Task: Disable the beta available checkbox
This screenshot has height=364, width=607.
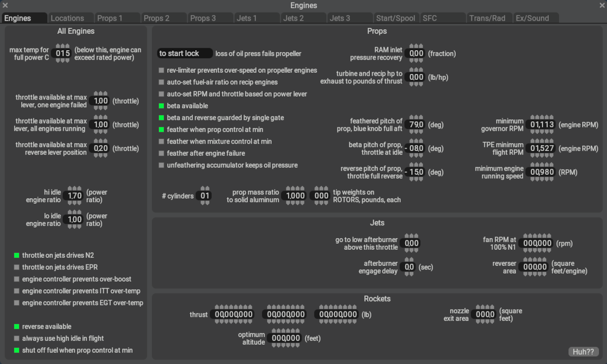Action: pos(161,106)
